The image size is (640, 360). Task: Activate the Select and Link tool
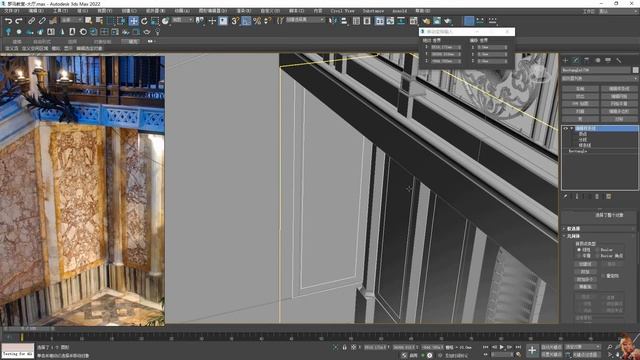click(31, 20)
